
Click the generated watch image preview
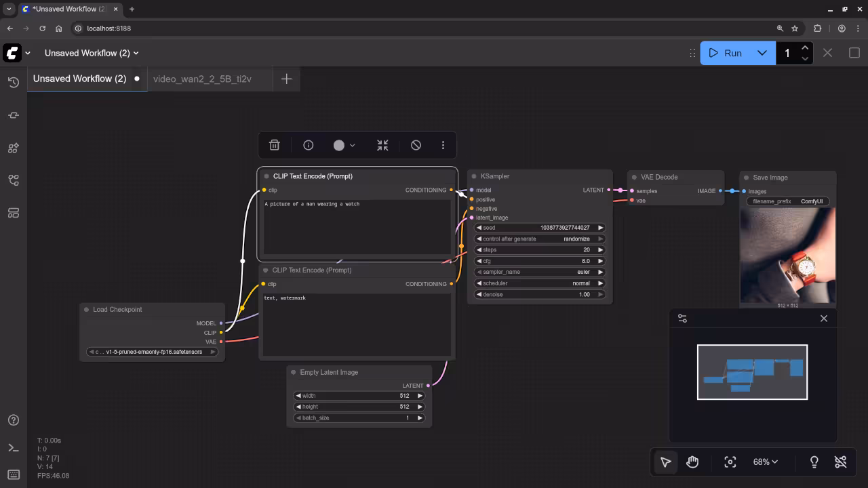[x=787, y=255]
